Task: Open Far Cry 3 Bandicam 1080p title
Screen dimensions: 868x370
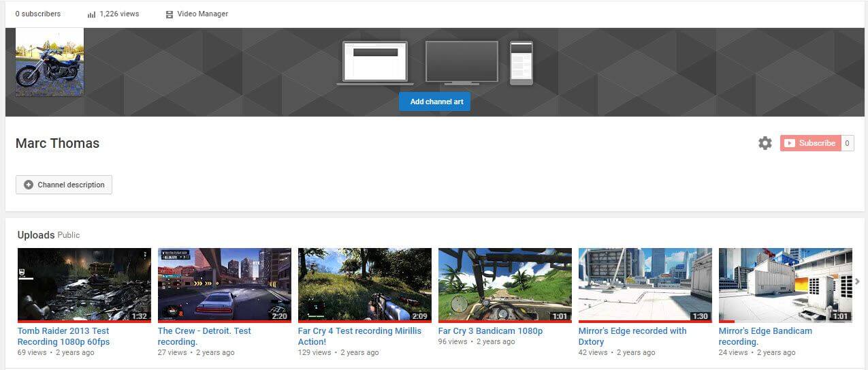Action: (490, 331)
